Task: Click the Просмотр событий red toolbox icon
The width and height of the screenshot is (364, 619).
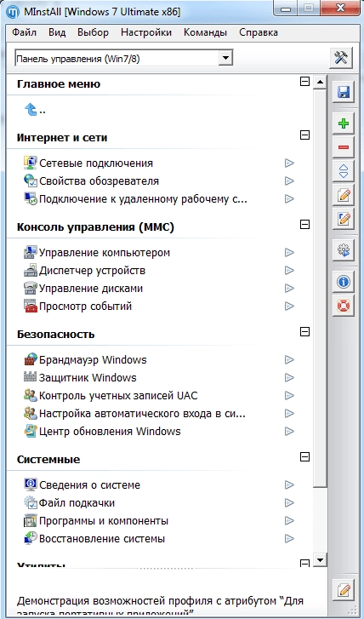Action: click(x=31, y=306)
